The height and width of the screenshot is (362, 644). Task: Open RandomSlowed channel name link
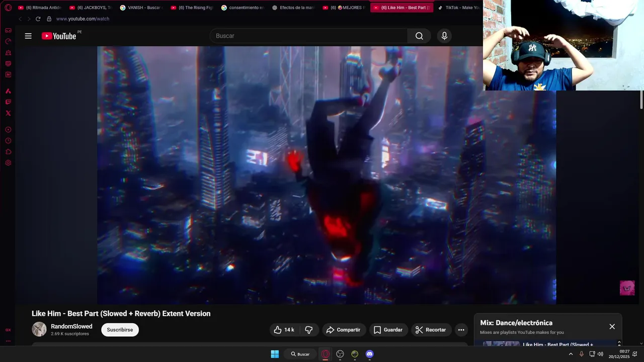click(71, 326)
